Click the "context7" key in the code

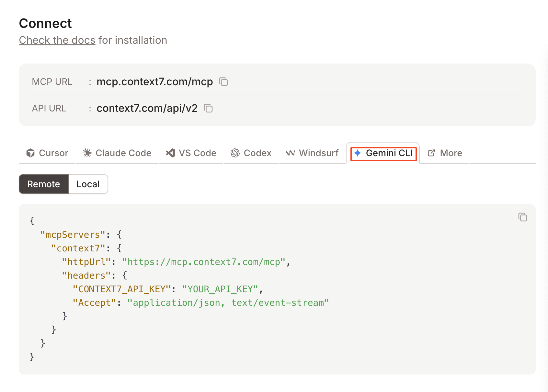[x=78, y=248]
